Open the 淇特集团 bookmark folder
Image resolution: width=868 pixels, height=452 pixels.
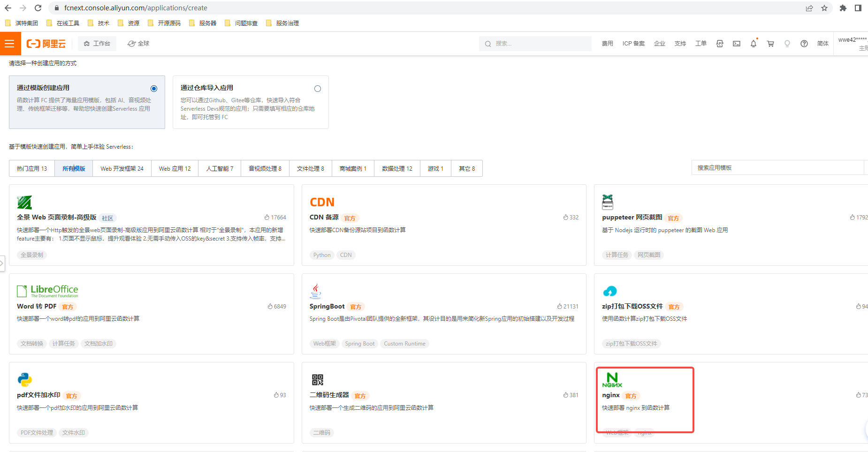click(x=22, y=23)
